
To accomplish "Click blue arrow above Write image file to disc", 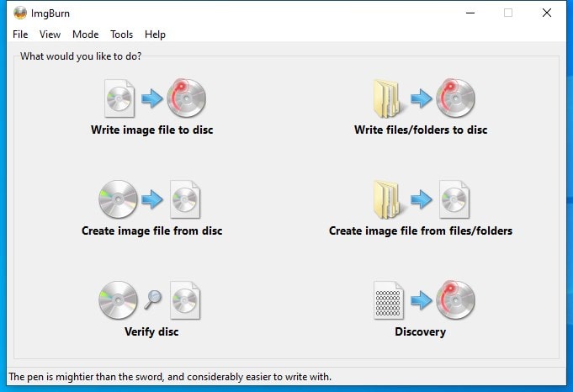I will coord(152,98).
